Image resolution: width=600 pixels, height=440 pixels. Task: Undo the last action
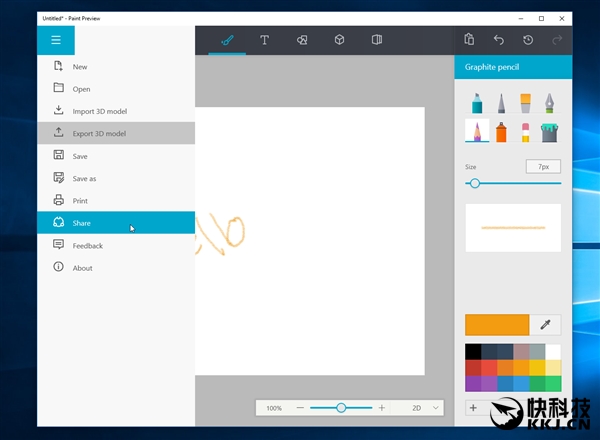pyautogui.click(x=499, y=40)
